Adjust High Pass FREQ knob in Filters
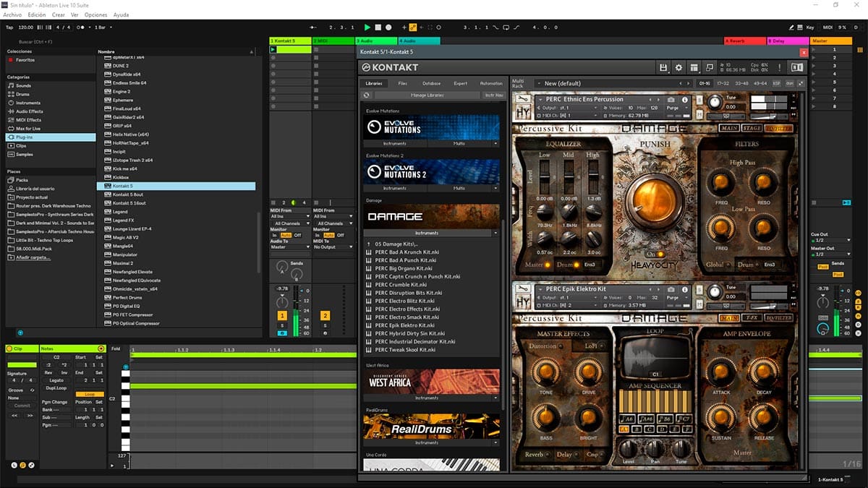This screenshot has width=868, height=488. point(721,181)
